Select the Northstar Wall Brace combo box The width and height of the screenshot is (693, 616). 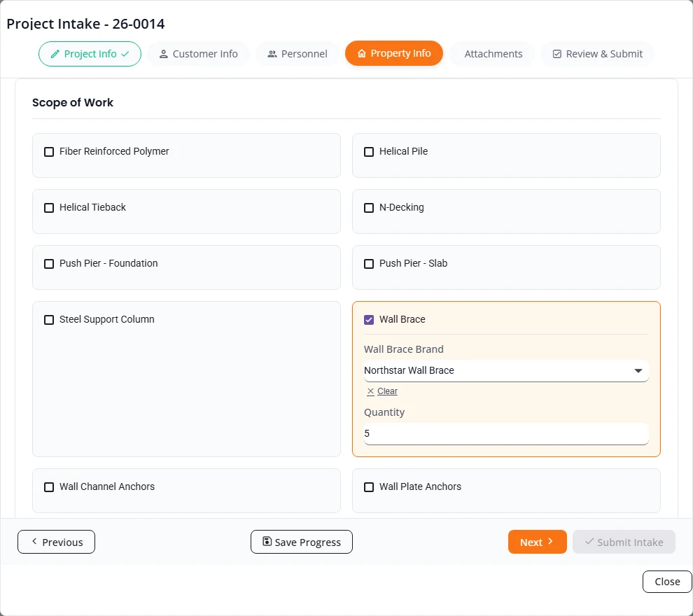[506, 371]
